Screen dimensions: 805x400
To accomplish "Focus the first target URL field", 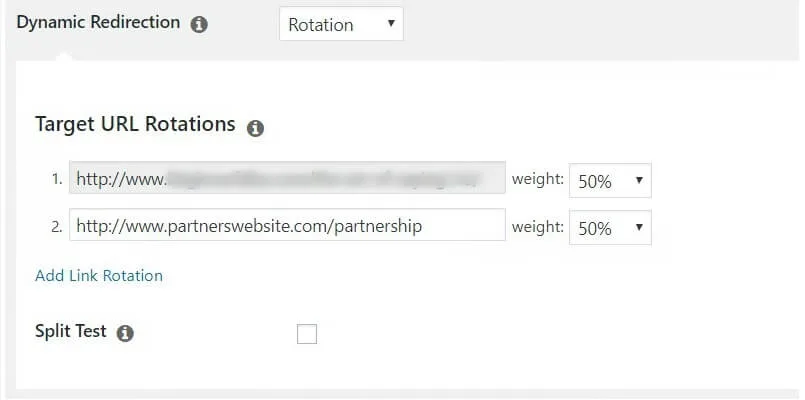I will click(287, 181).
